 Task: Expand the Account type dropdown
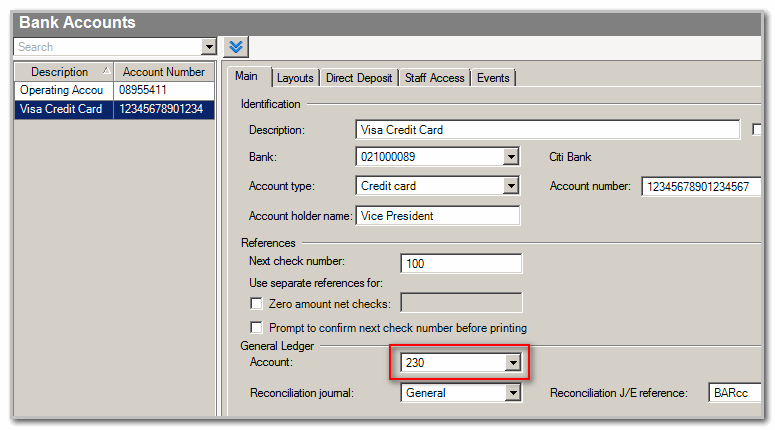click(x=511, y=186)
